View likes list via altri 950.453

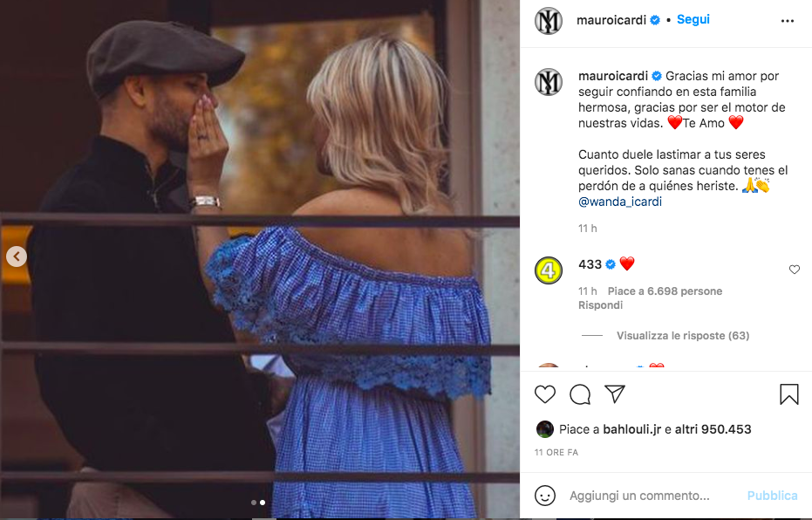click(x=713, y=429)
